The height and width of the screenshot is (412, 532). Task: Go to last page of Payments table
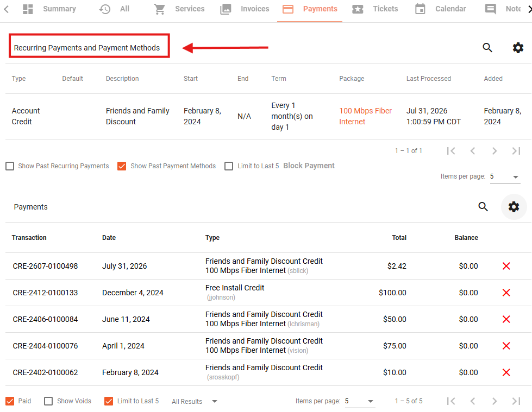(x=516, y=401)
